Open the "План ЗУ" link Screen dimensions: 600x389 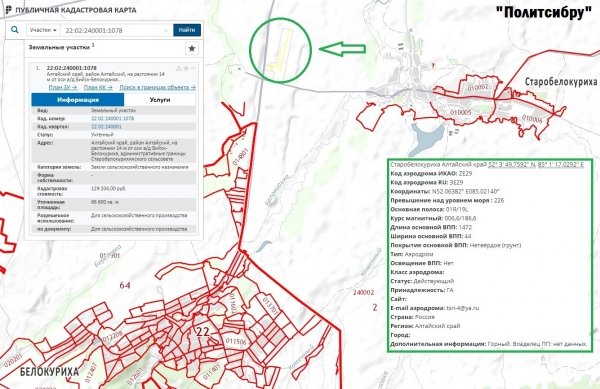[63, 88]
